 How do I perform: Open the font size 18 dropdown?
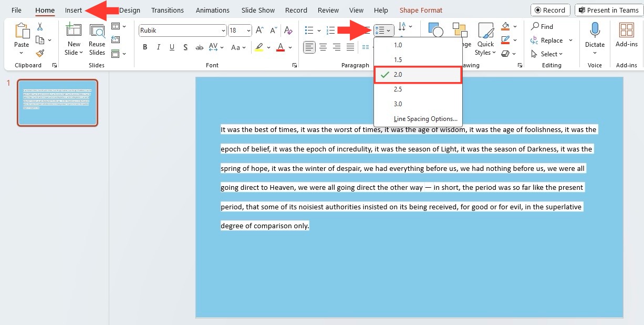pyautogui.click(x=248, y=31)
